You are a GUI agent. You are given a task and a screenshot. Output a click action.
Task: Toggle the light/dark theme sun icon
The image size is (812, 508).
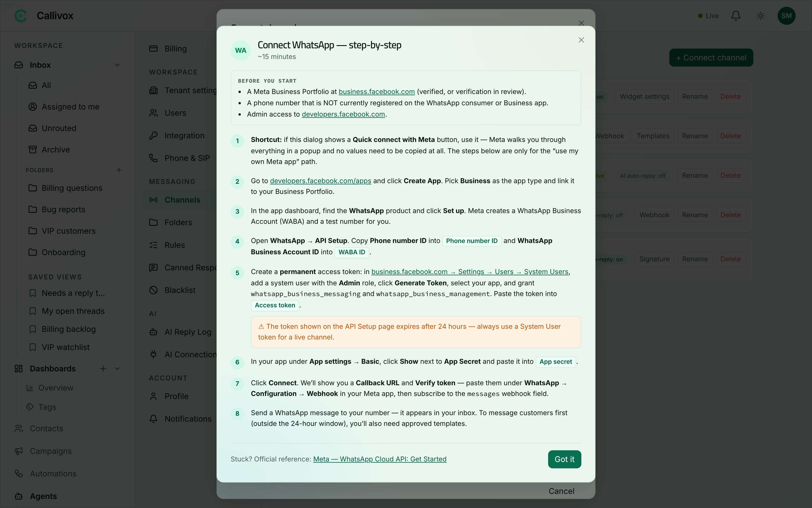coord(761,16)
